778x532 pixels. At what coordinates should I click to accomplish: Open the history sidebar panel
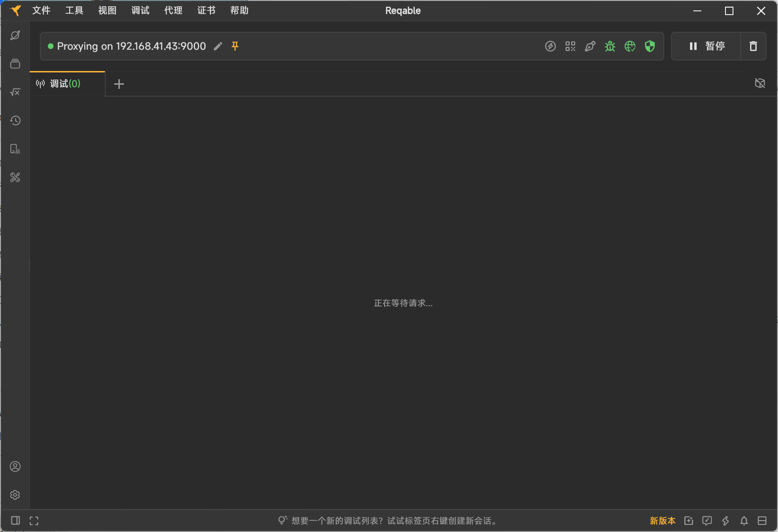(x=15, y=121)
